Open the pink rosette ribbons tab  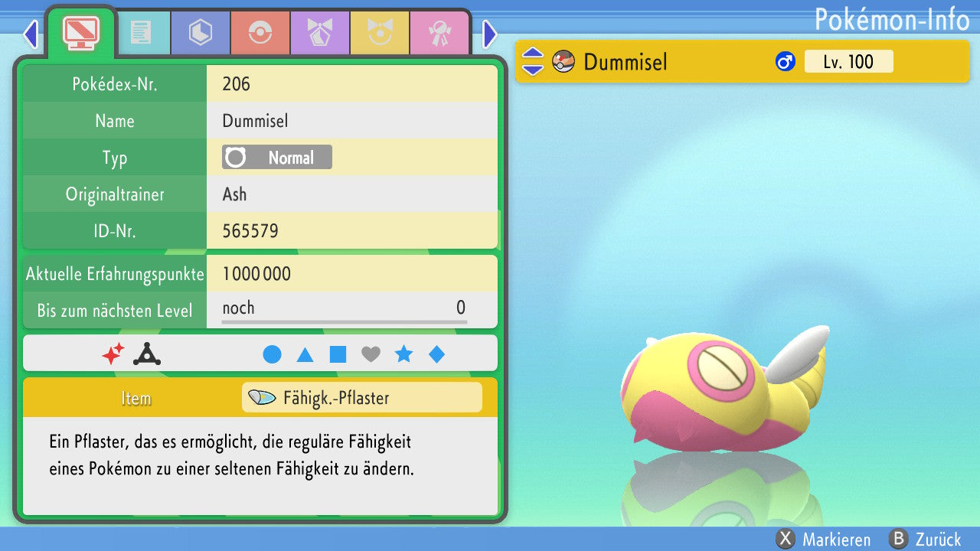pos(439,32)
